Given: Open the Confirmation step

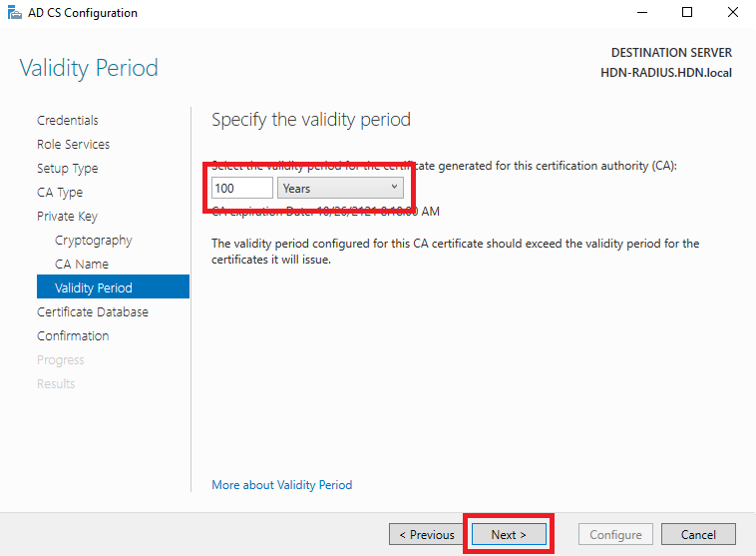Looking at the screenshot, I should (x=73, y=336).
